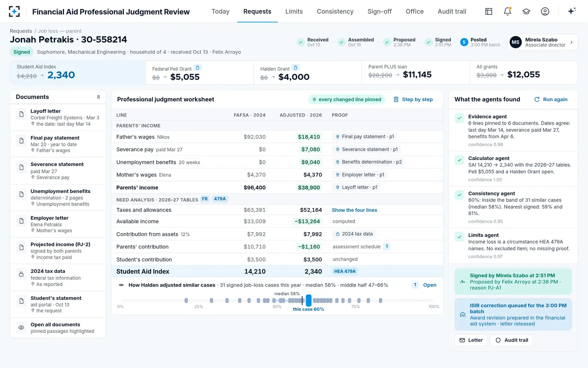The image size is (588, 368).
Task: Open the Sign-off tab
Action: (x=379, y=11)
